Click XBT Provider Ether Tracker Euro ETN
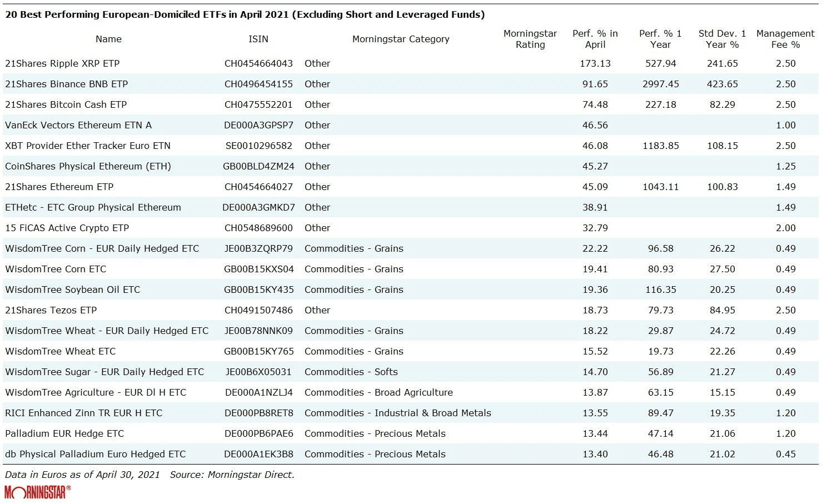Viewport: 822px width, 504px height. click(x=88, y=146)
